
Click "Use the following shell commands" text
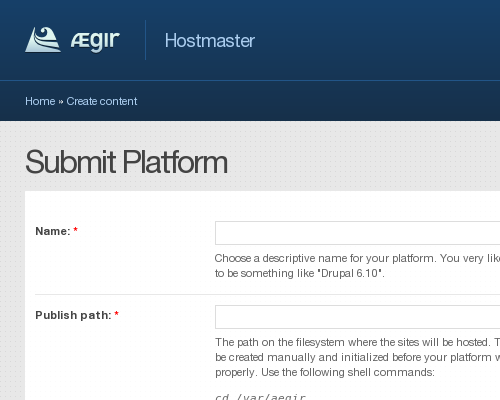click(x=348, y=372)
